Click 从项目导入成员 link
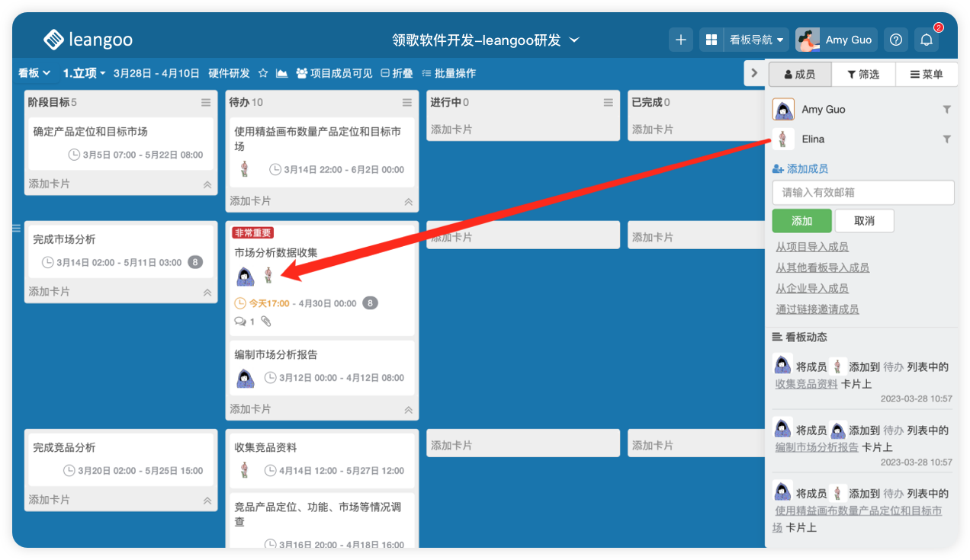This screenshot has width=970, height=560. click(x=812, y=247)
